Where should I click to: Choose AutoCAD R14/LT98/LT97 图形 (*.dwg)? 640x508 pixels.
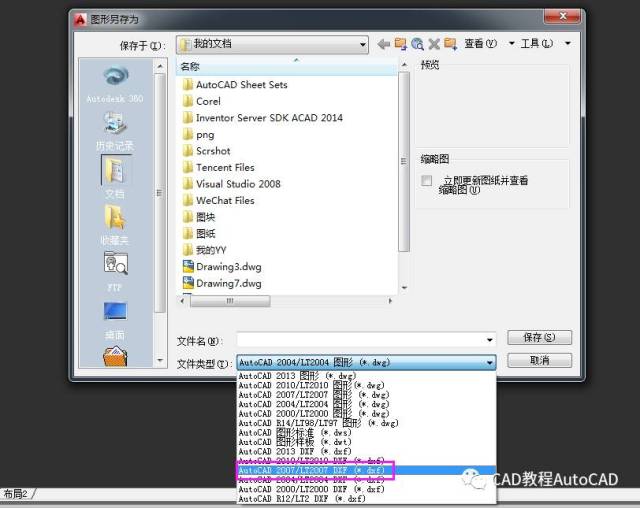[367, 423]
